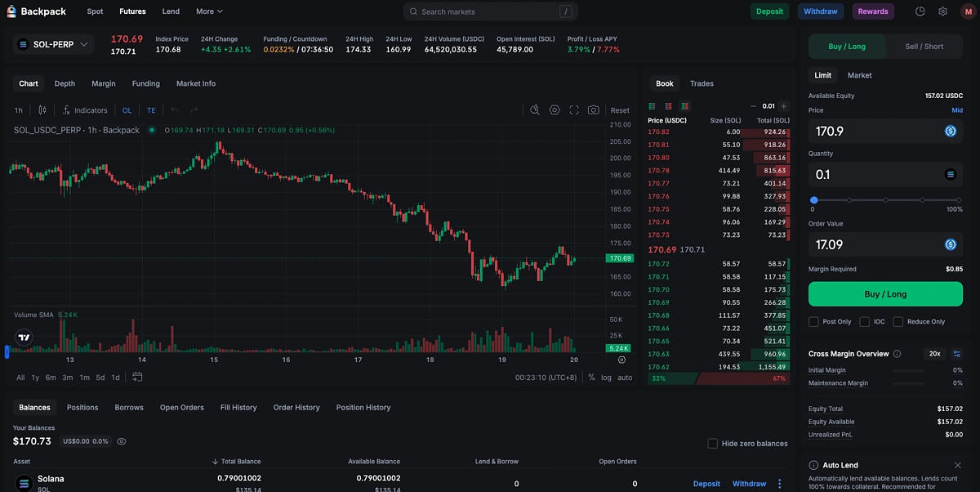
Task: Click the USDC coin icon in Price field
Action: (x=951, y=131)
